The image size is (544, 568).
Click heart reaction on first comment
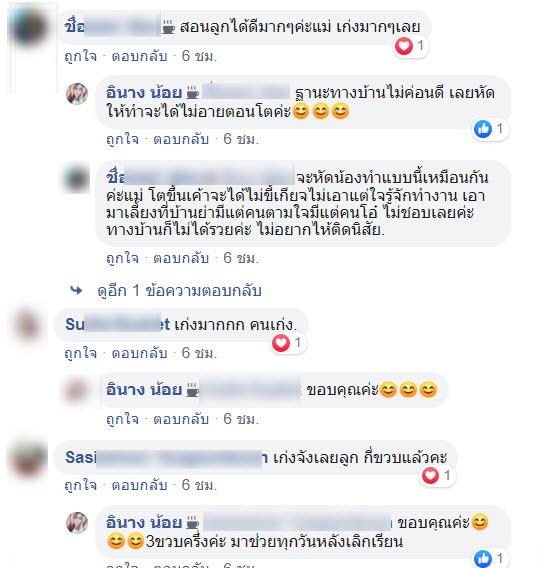403,46
